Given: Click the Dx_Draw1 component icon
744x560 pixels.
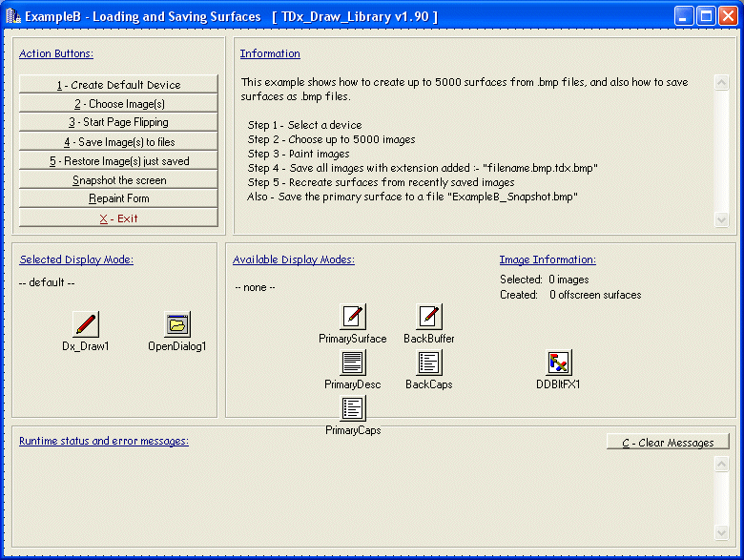Looking at the screenshot, I should coord(86,324).
